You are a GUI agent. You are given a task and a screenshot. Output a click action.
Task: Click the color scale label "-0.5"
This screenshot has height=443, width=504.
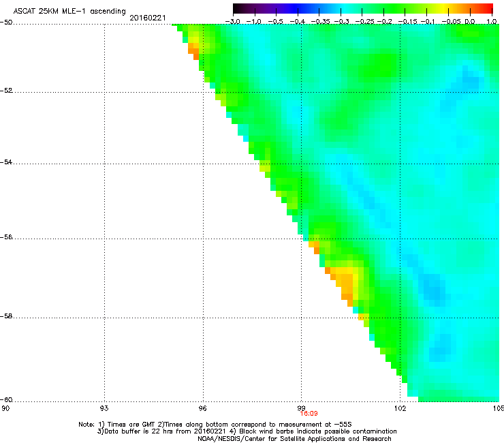click(276, 21)
